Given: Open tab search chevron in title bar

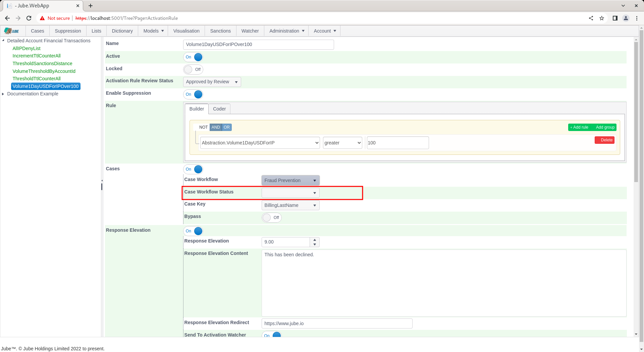Looking at the screenshot, I should [623, 6].
